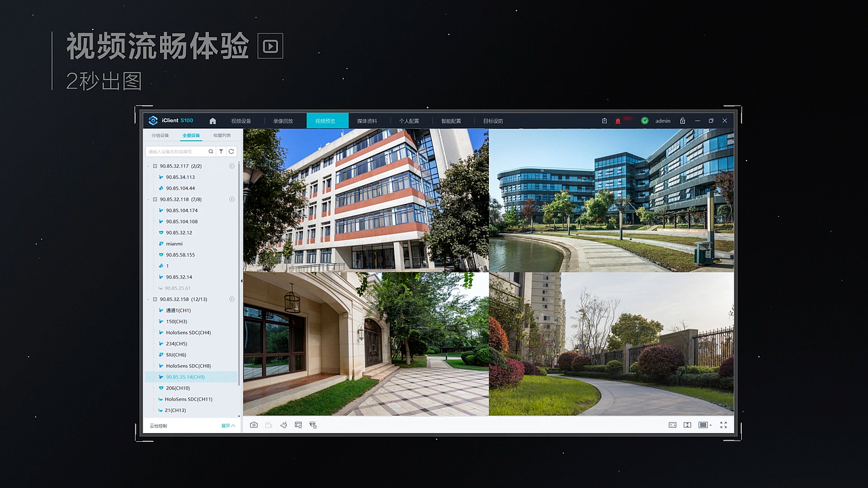Open the admin user menu
Viewport: 868px width, 488px height.
pos(663,121)
